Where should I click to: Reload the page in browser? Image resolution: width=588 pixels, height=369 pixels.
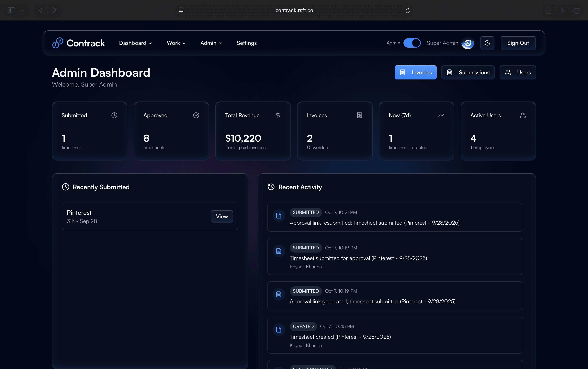pos(408,10)
